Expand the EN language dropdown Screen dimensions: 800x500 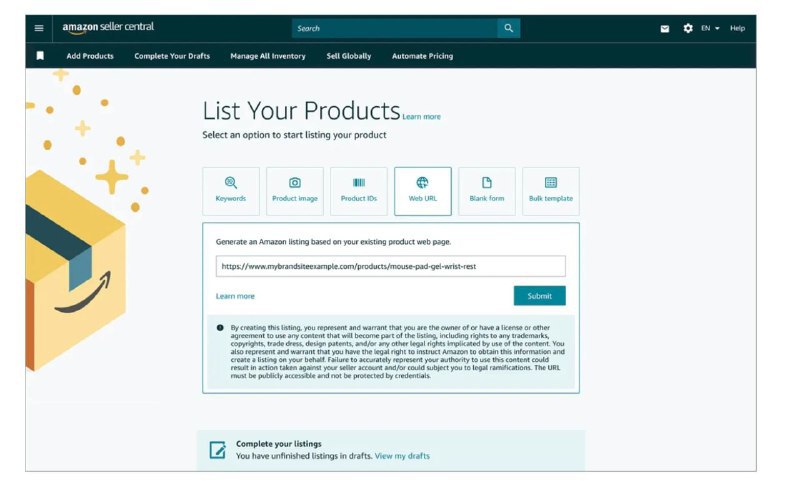(x=710, y=28)
